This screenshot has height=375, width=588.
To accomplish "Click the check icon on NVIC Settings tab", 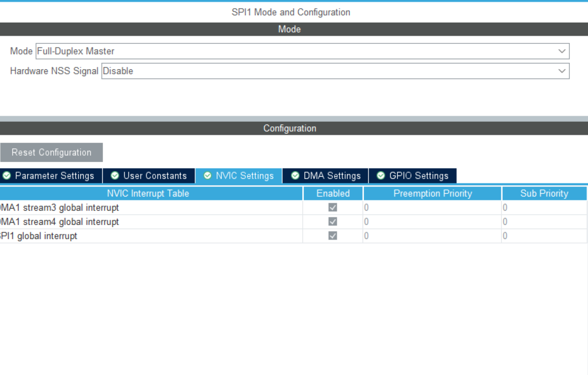I will pos(208,176).
